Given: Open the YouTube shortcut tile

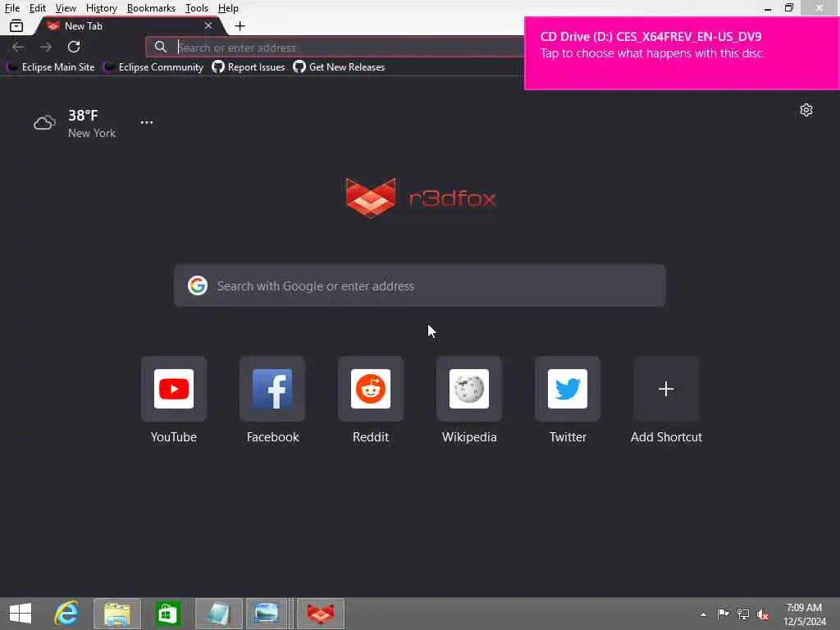Looking at the screenshot, I should (174, 389).
